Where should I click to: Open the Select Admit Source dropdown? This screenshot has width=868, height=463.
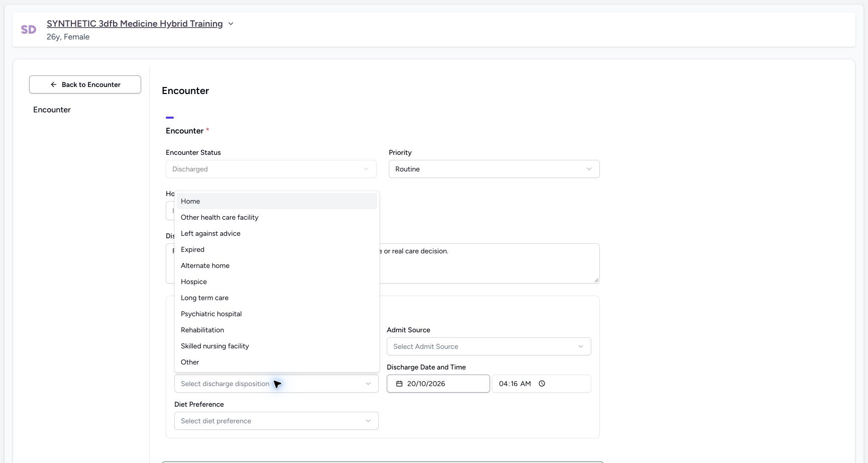489,346
